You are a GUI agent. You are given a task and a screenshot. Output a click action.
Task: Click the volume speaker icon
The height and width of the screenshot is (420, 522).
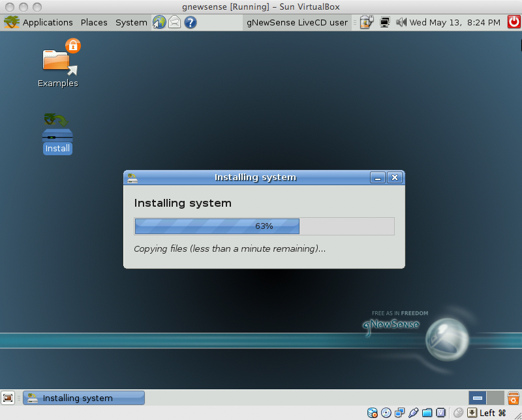click(x=401, y=22)
